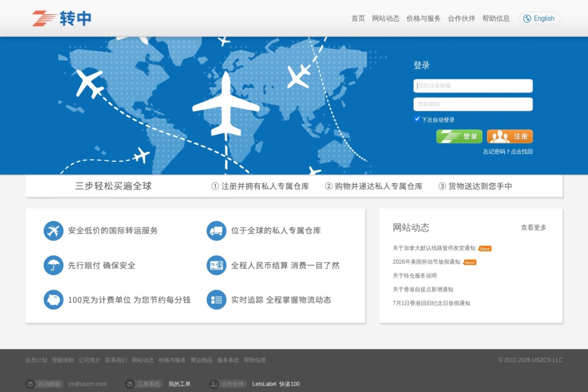Image resolution: width=588 pixels, height=392 pixels.
Task: Click the delivery truck warehouse icon
Action: click(x=217, y=231)
